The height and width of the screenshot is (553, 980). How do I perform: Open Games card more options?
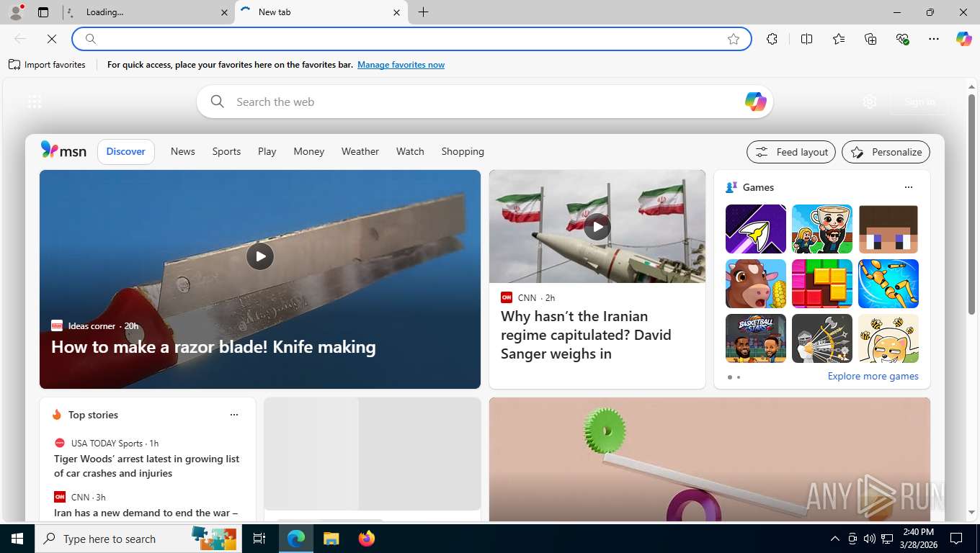pos(909,187)
